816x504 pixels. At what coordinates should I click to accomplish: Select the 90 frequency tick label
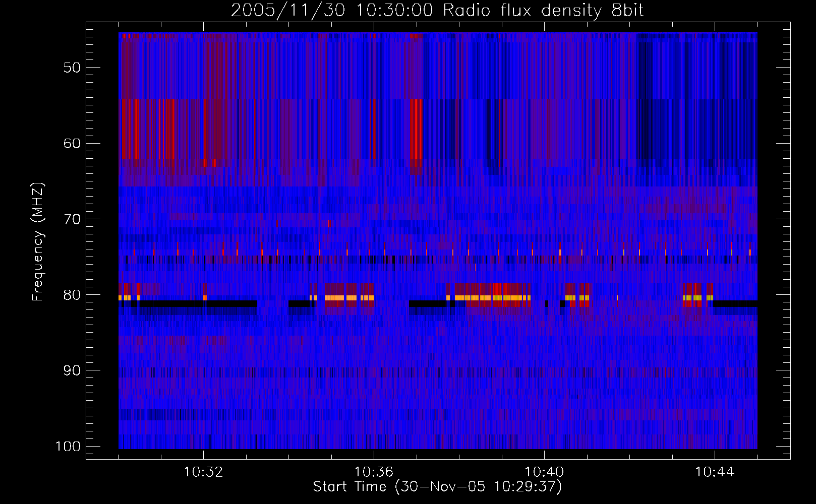(72, 370)
